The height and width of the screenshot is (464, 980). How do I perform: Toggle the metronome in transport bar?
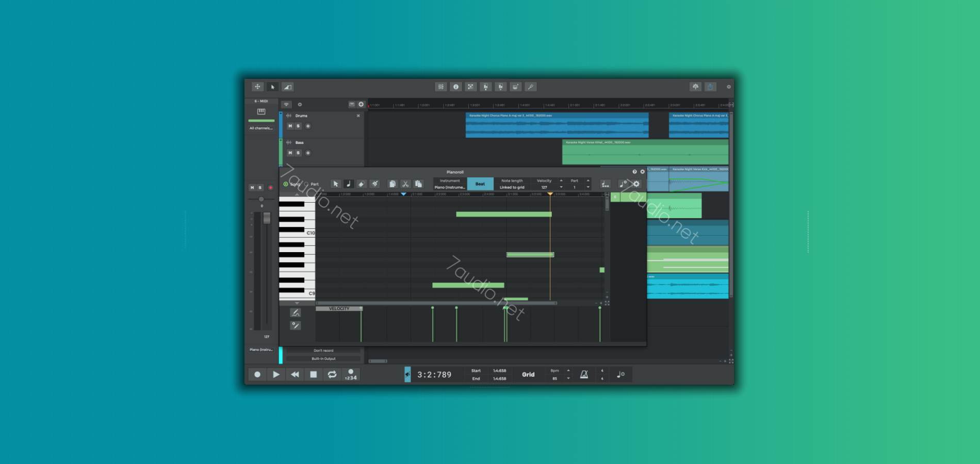584,374
